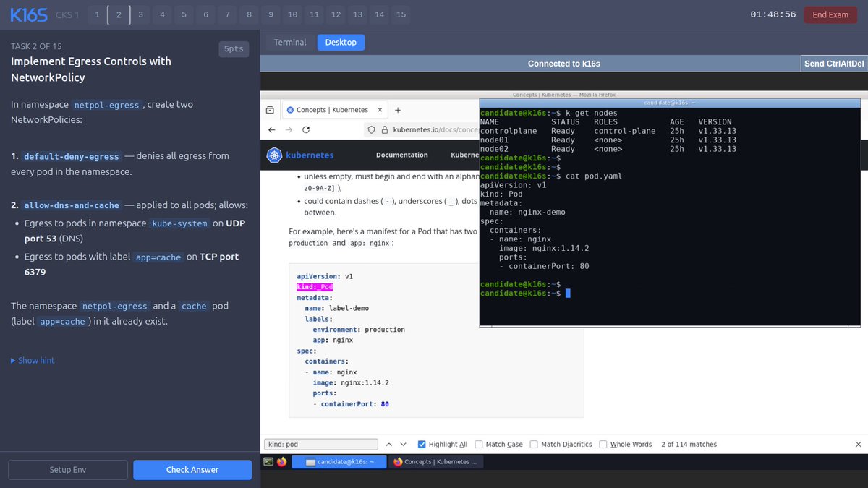Switch to the Terminal tab
This screenshot has width=868, height=488.
pos(290,42)
